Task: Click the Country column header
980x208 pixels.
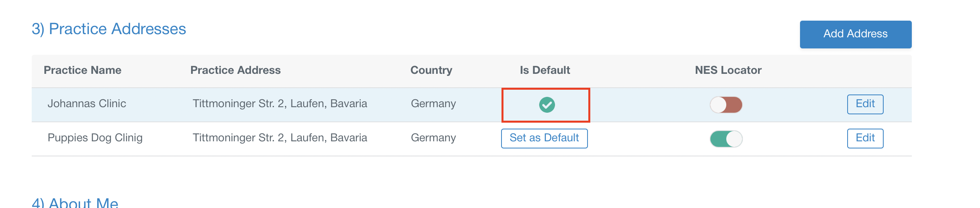Action: [x=431, y=70]
